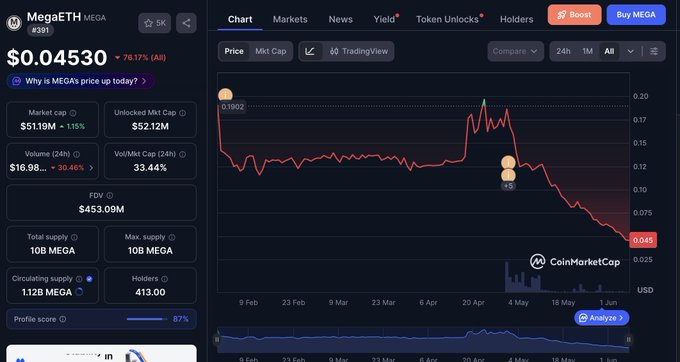Image resolution: width=680 pixels, height=362 pixels.
Task: Click Vol/Mkt Cap (24h) info icon
Action: point(183,154)
